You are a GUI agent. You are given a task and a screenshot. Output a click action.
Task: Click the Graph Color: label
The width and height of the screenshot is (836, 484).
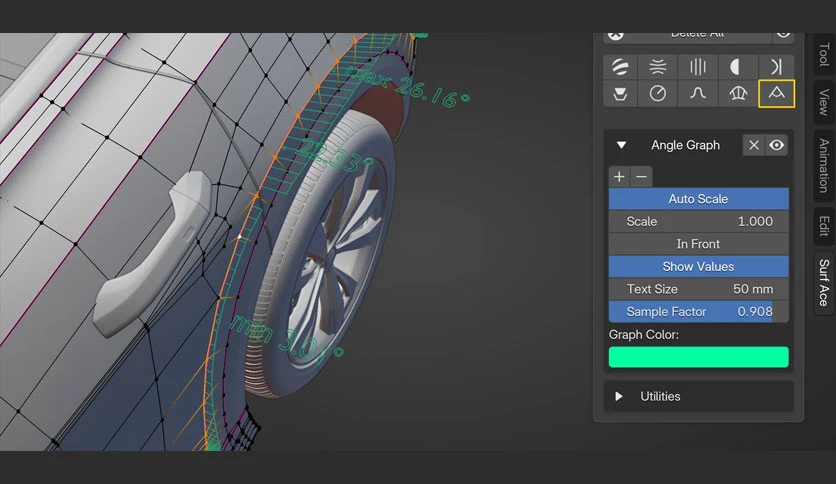pos(644,335)
